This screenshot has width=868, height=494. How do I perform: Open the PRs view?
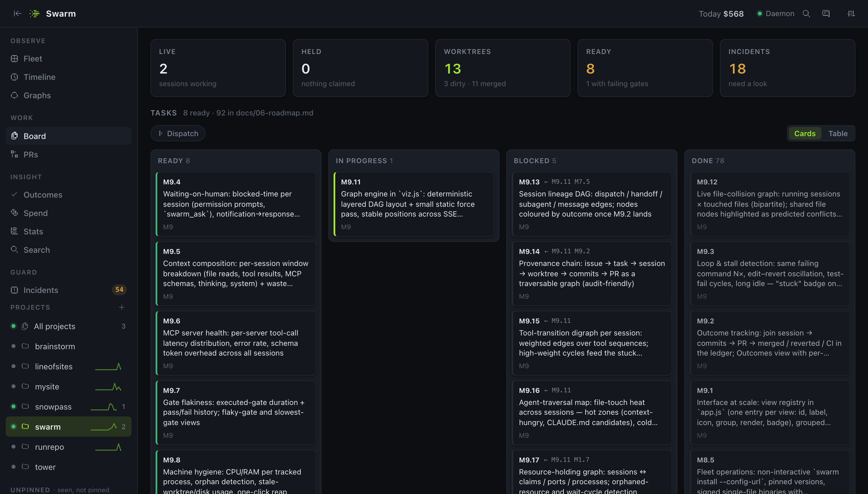click(69, 155)
